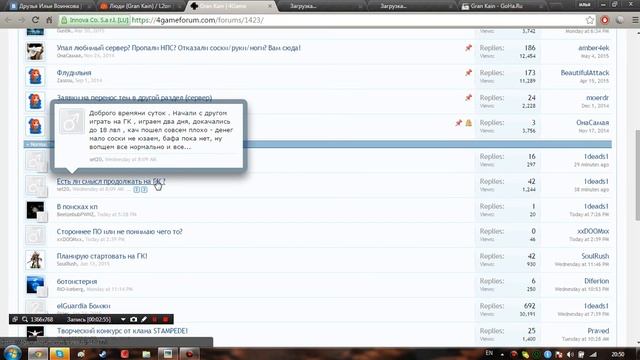Switch to the Люди (Gran Kain) tab
Screen dimensions: 640x360
click(x=140, y=6)
